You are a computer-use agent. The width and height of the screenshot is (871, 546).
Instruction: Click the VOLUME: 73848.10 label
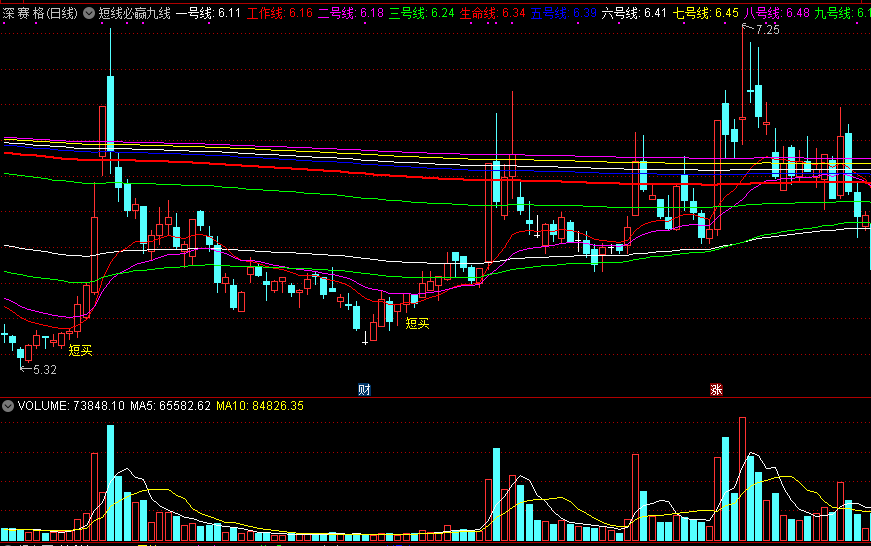71,406
